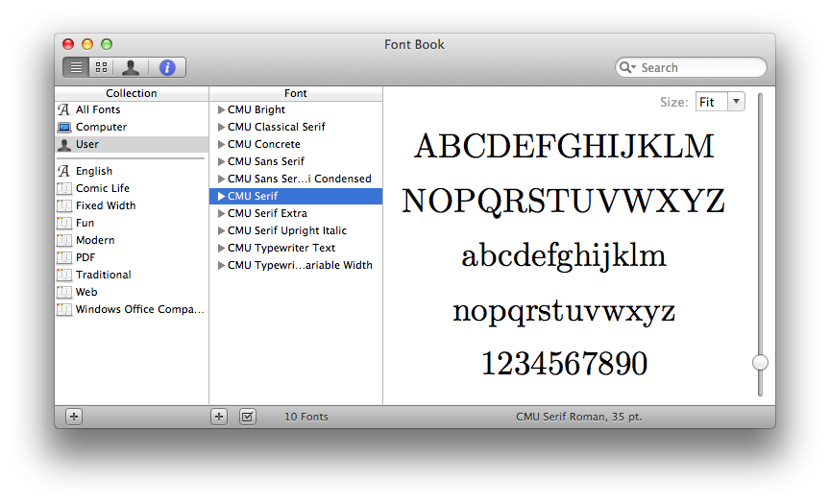Expand the CMU Typewriter Text family
830x504 pixels.
tap(221, 248)
